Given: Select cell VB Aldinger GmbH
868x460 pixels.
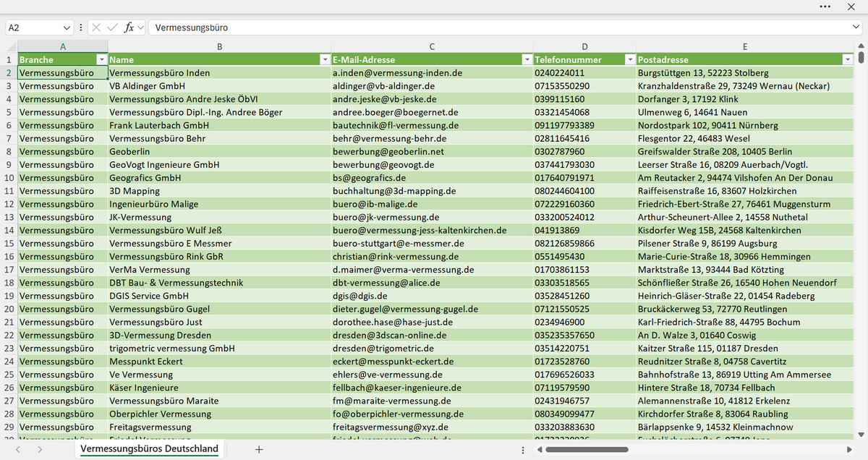Looking at the screenshot, I should click(x=219, y=86).
